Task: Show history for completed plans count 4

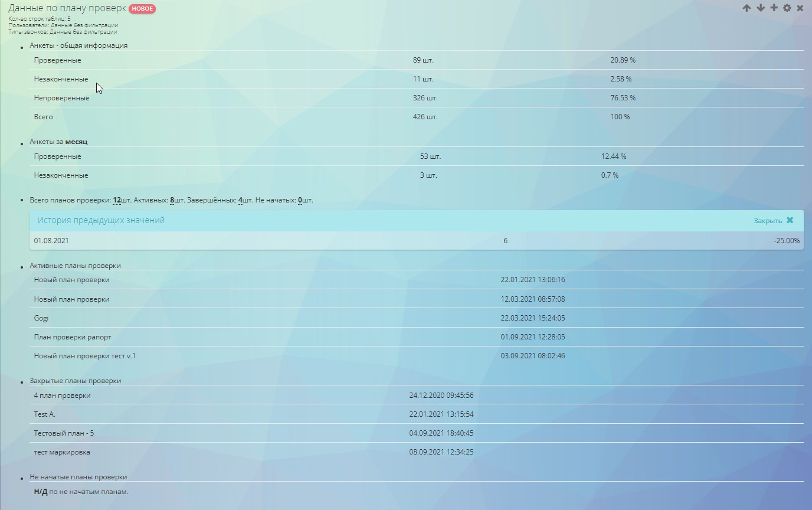Action: point(240,201)
